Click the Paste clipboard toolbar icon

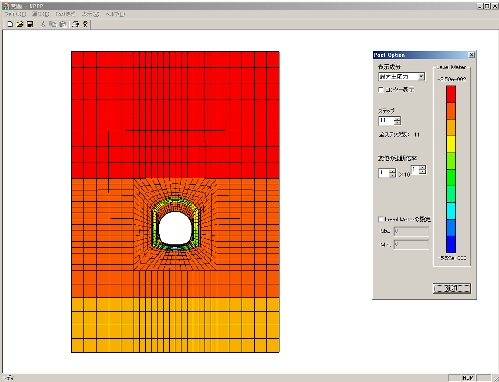point(63,24)
